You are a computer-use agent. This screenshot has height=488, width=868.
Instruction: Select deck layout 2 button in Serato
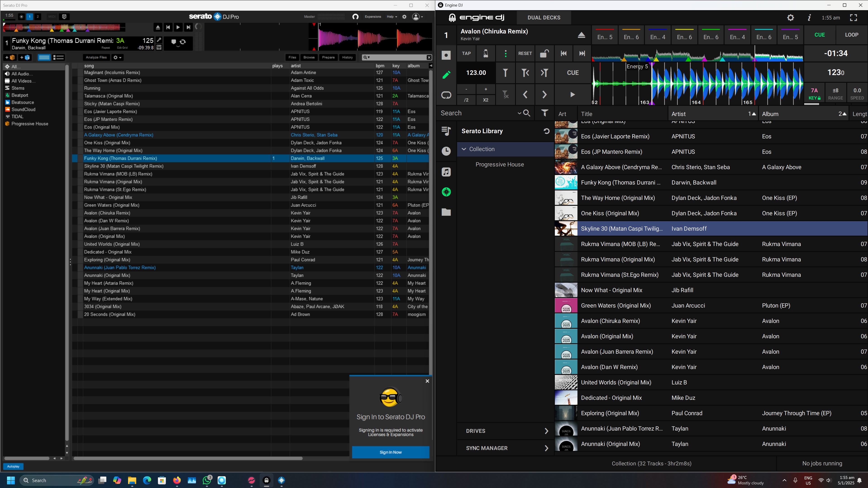[38, 17]
